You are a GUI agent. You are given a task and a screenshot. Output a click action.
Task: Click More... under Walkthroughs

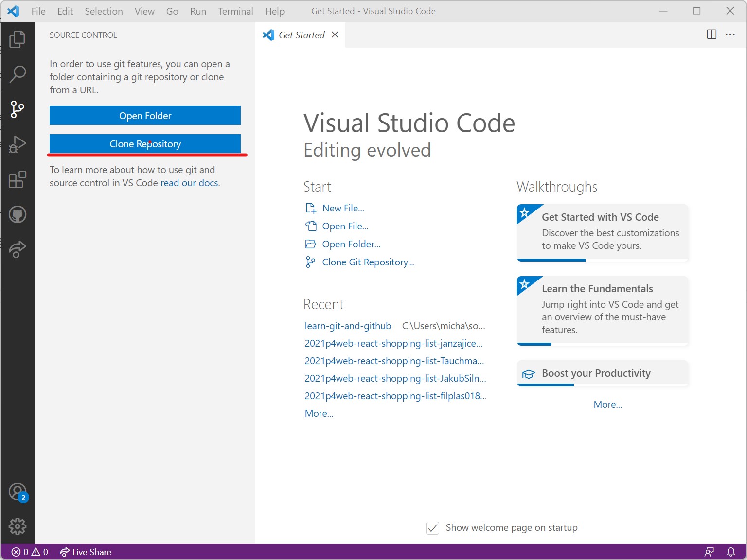tap(607, 404)
